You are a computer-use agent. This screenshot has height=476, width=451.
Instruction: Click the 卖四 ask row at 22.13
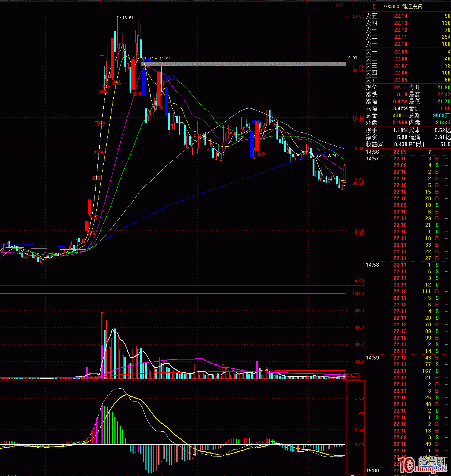pos(408,23)
